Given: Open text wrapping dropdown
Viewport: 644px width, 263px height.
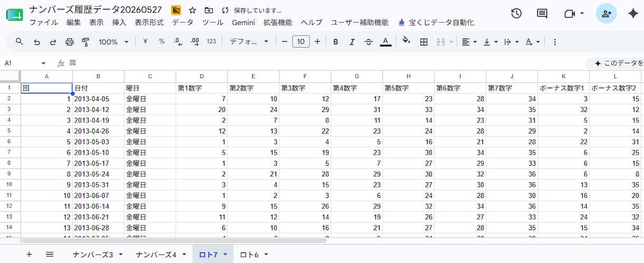Looking at the screenshot, I should pyautogui.click(x=512, y=42).
